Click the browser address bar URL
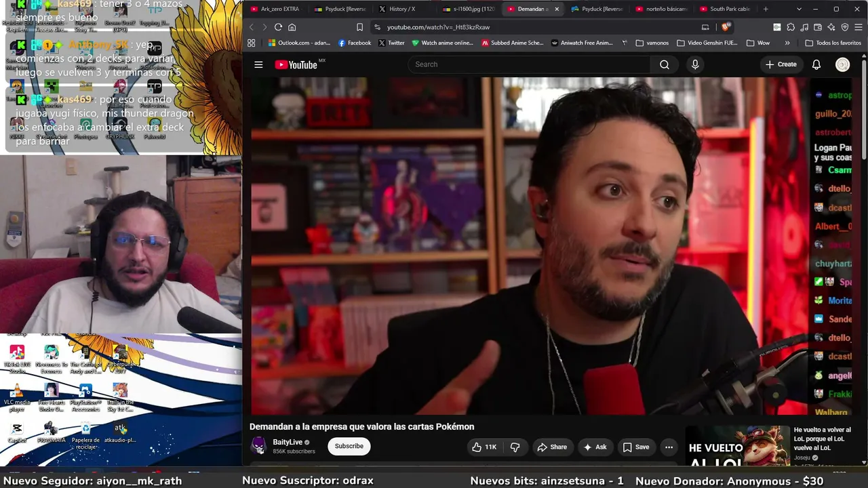This screenshot has height=488, width=868. (438, 27)
